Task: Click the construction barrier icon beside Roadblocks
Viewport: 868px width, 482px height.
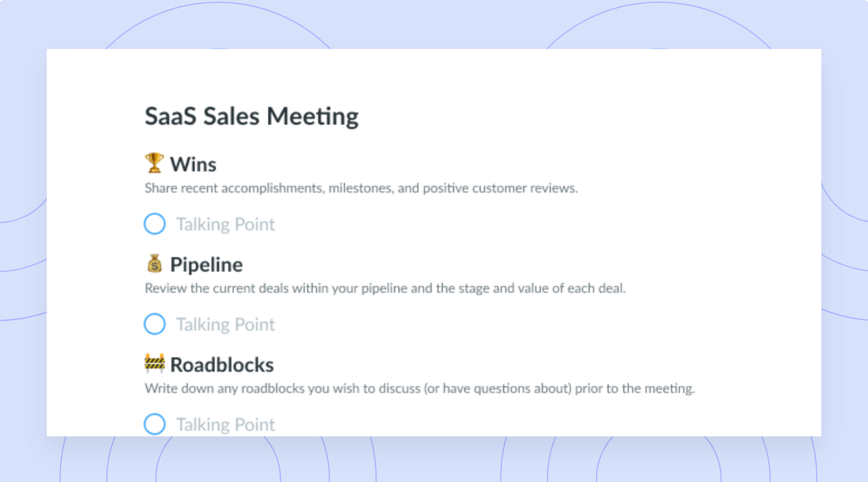Action: point(154,363)
